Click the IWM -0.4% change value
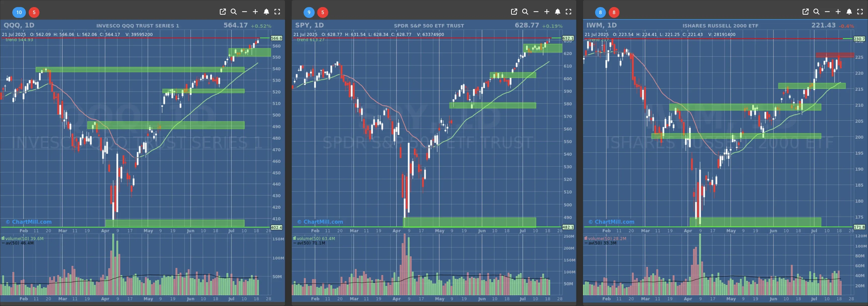The image size is (868, 306). click(x=846, y=26)
